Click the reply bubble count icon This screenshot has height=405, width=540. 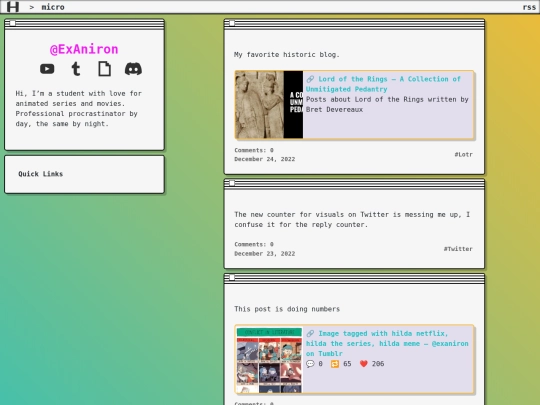tap(310, 364)
